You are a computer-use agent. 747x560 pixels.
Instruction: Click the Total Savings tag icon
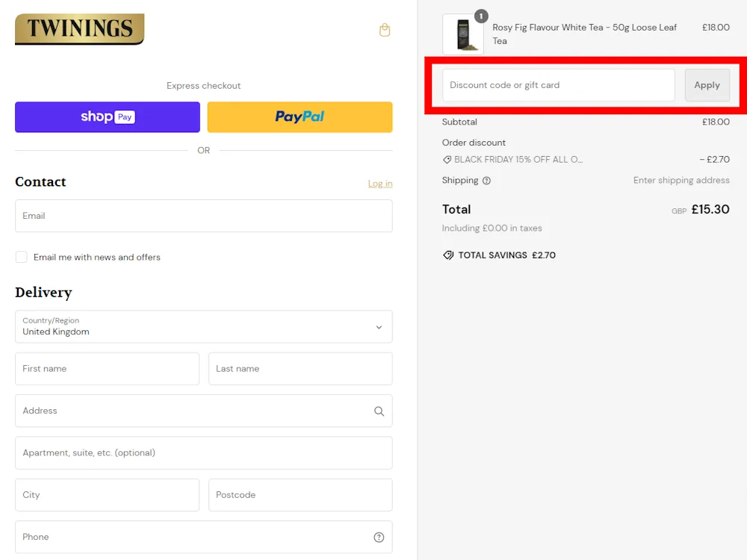click(x=447, y=255)
